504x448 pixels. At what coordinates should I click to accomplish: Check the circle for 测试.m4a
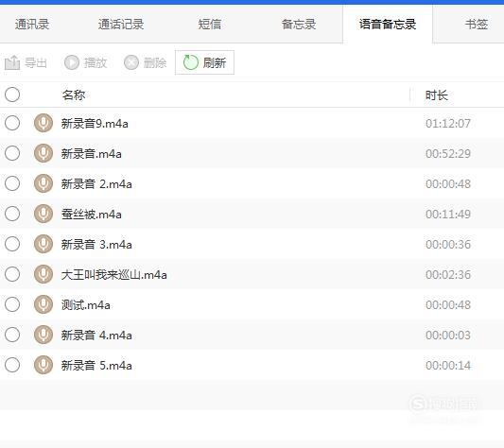tap(12, 304)
